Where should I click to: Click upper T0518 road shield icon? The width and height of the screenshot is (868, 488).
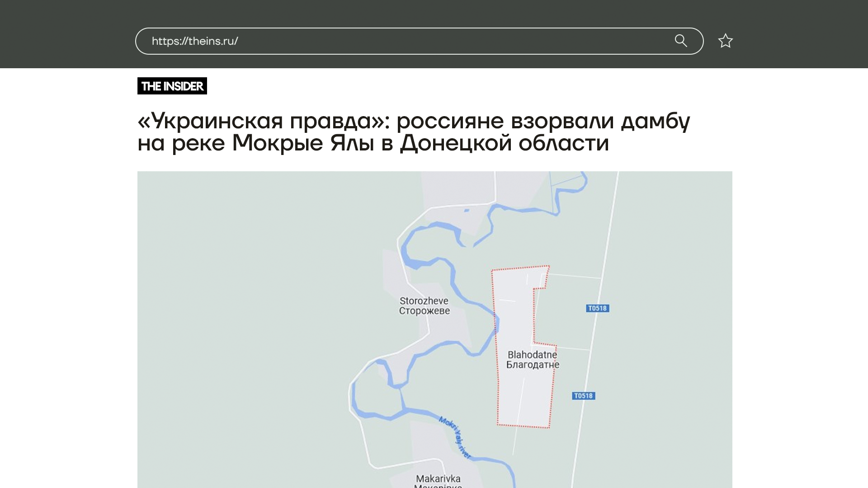pyautogui.click(x=597, y=309)
